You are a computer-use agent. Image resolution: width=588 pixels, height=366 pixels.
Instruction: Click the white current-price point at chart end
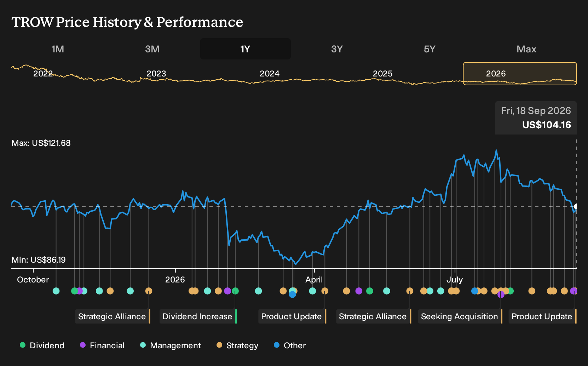[x=576, y=207]
